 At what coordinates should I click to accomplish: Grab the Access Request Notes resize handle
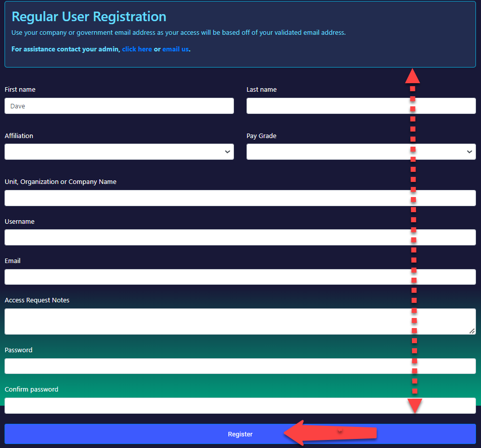click(472, 331)
